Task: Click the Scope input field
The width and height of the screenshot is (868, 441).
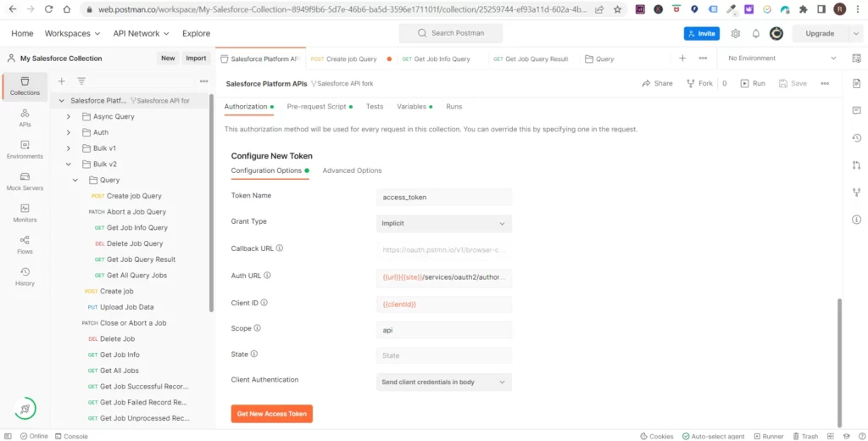Action: point(444,330)
